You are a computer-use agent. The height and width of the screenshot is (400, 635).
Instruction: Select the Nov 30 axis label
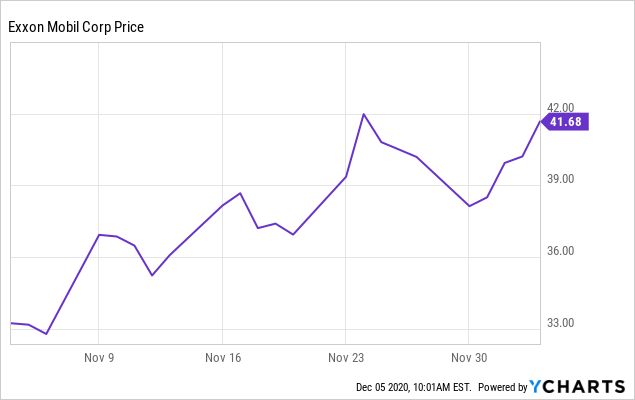(x=468, y=357)
